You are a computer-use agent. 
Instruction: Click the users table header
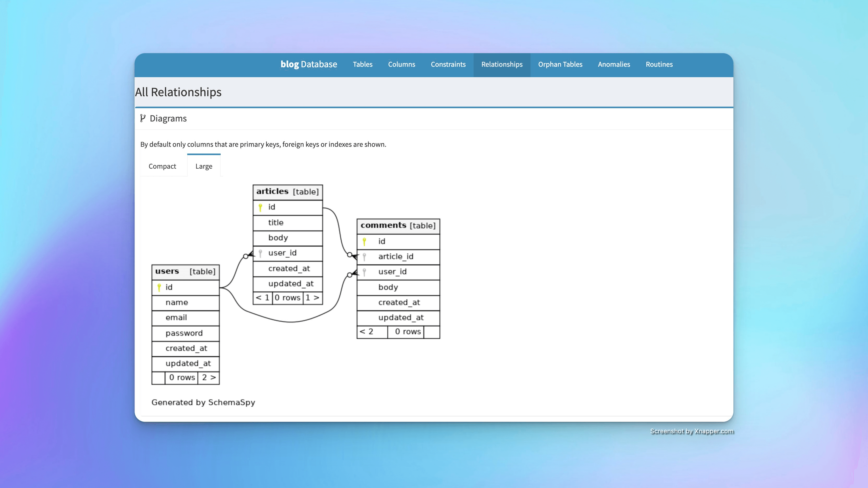[x=185, y=271]
